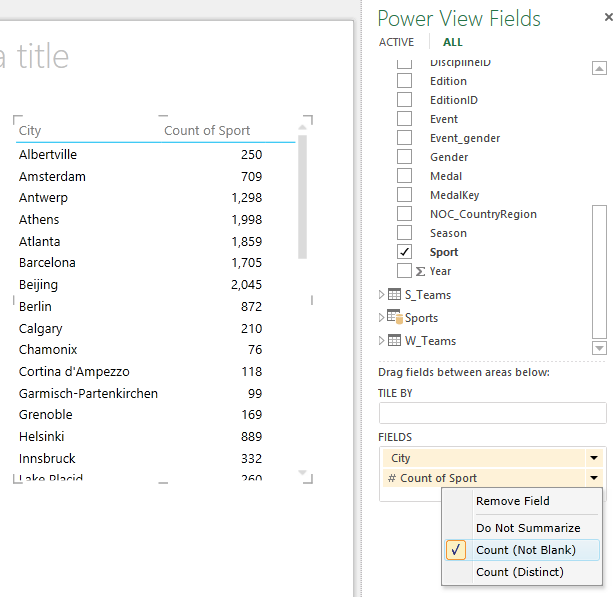Uncheck the Sport field checkbox
The height and width of the screenshot is (597, 615).
pos(404,252)
